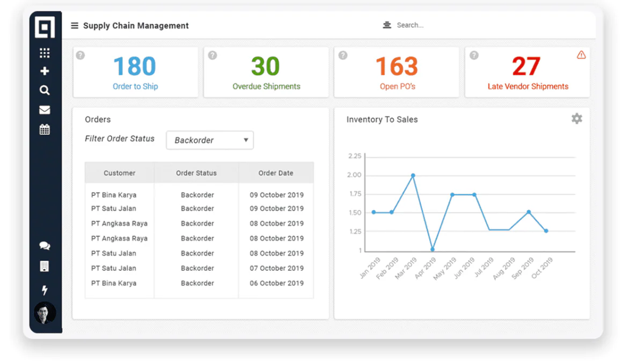Open the mail envelope icon
Viewport: 644px width, 362px height.
[45, 110]
